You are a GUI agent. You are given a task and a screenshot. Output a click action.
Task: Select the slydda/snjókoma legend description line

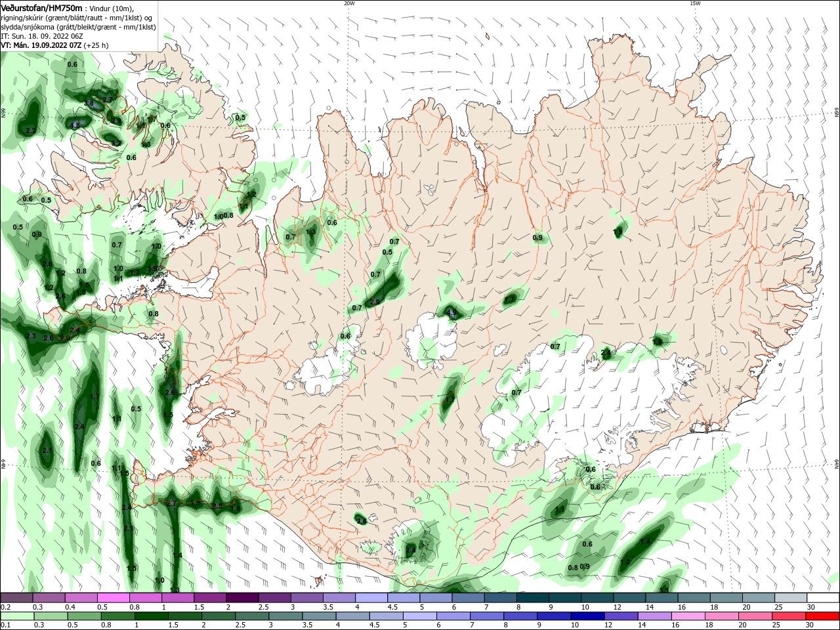coord(77,26)
